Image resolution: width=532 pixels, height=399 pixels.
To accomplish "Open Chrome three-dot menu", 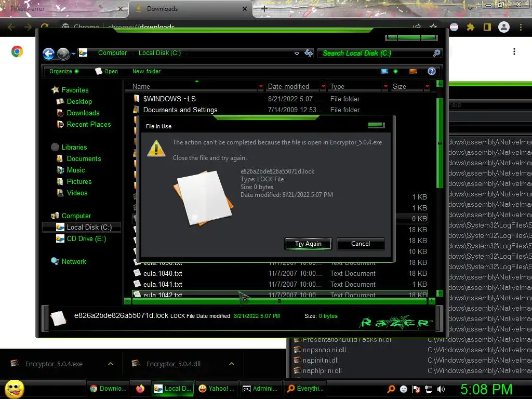I will point(521,27).
